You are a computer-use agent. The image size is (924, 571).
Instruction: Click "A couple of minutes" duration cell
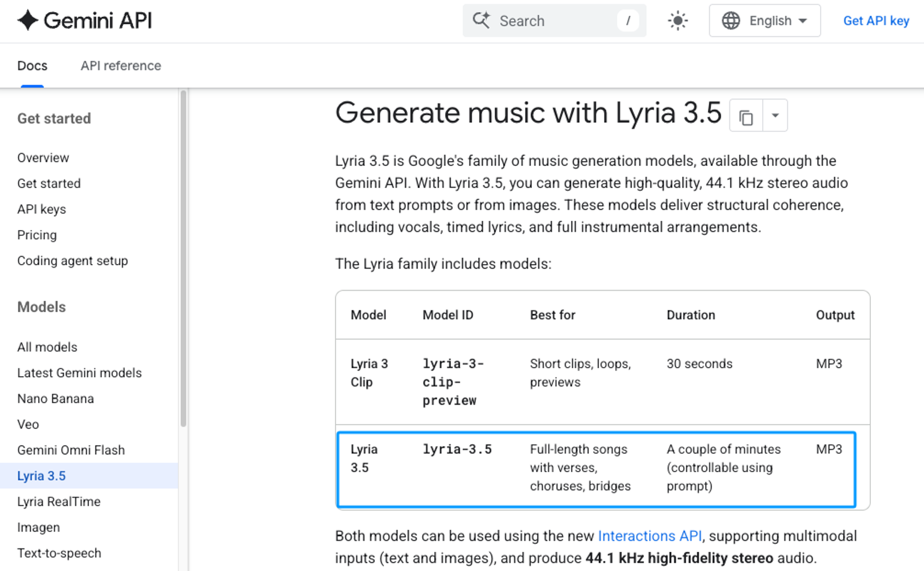pyautogui.click(x=724, y=468)
